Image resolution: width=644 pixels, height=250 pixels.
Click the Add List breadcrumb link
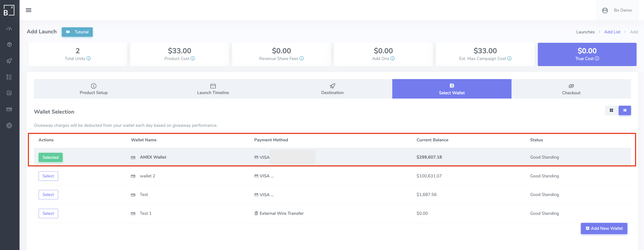pyautogui.click(x=612, y=32)
